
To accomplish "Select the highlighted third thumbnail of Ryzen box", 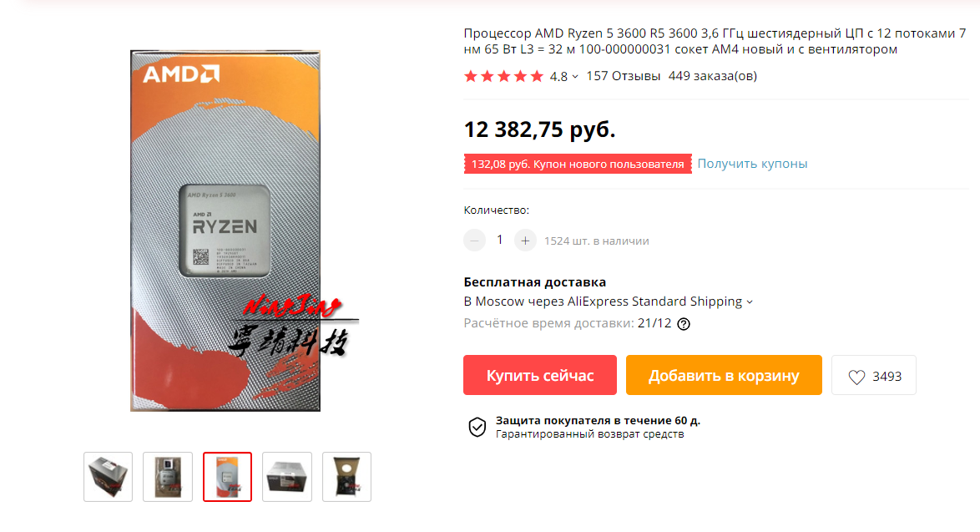I will pos(228,477).
